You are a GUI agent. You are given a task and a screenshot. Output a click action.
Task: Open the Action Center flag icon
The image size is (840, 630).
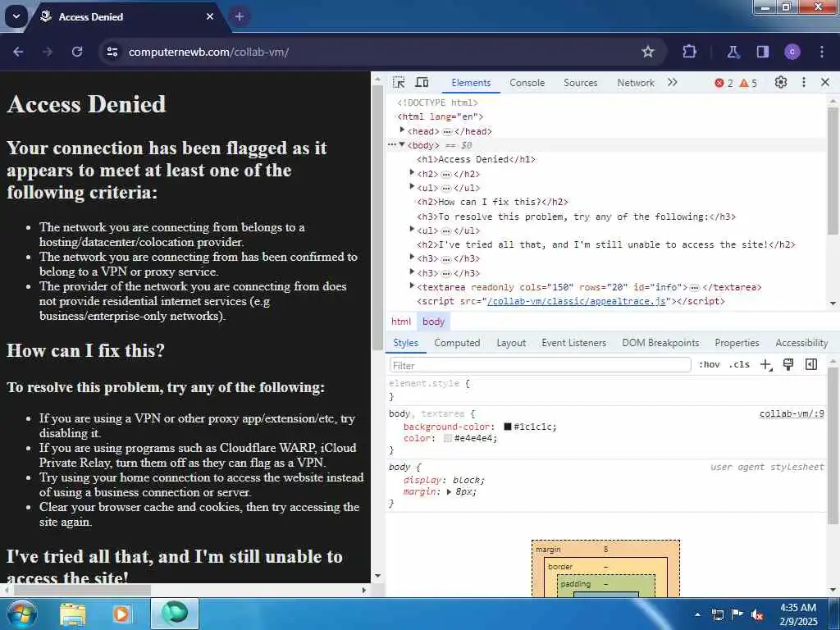pyautogui.click(x=737, y=614)
